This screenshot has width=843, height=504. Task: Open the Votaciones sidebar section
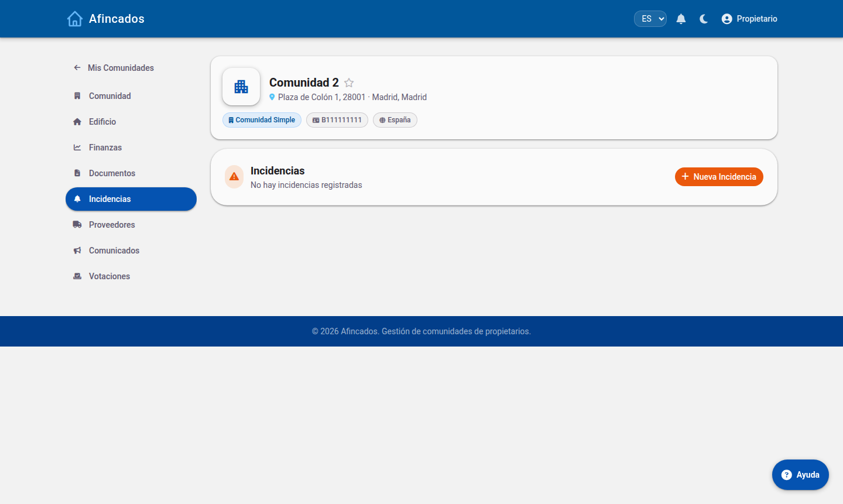point(131,276)
